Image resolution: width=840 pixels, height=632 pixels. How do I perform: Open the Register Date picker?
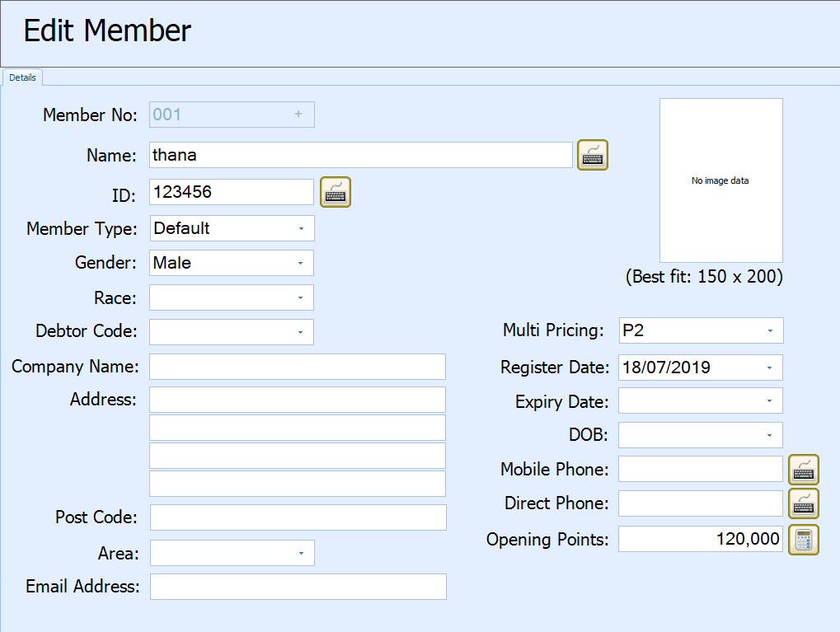pyautogui.click(x=770, y=367)
